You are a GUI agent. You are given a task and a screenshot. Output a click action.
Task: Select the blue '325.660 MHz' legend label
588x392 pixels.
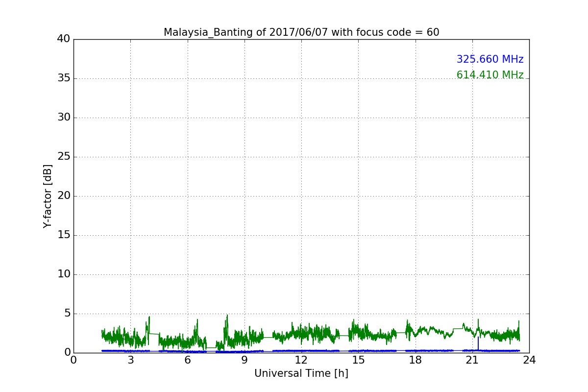[x=490, y=59]
